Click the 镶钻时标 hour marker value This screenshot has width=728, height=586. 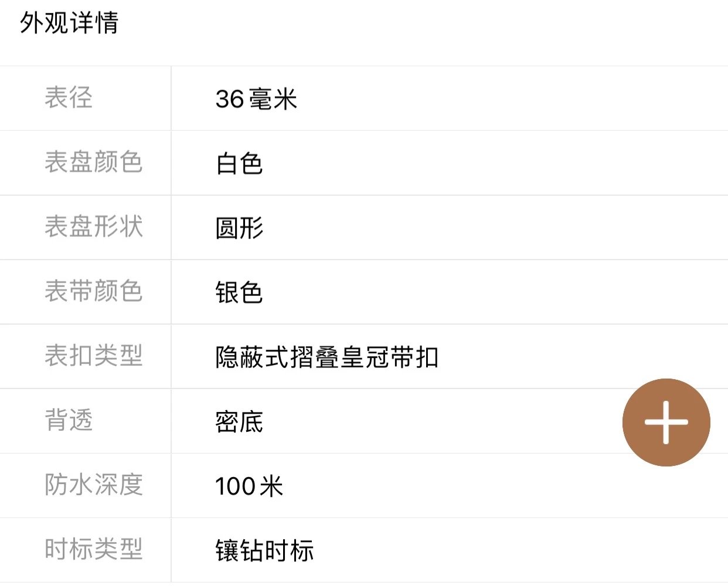[264, 551]
